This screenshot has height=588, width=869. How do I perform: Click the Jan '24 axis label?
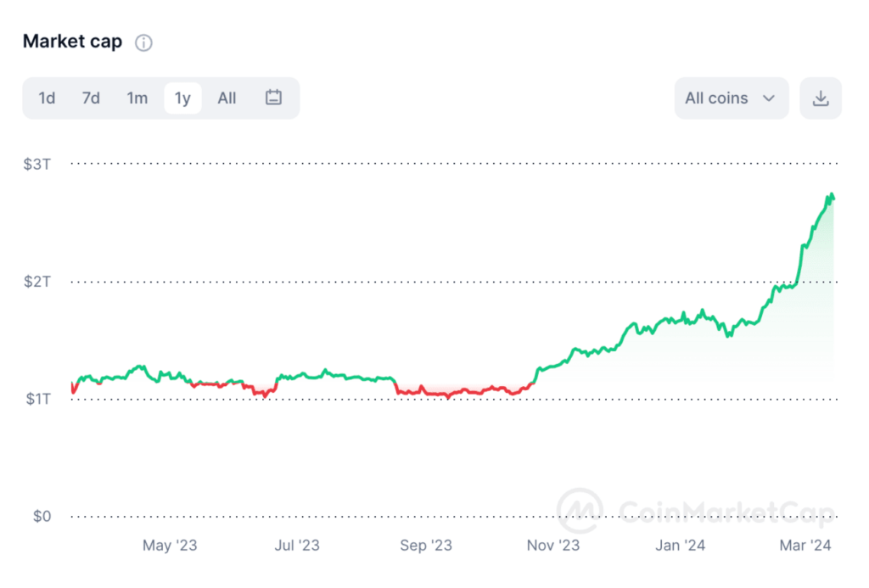(x=681, y=546)
